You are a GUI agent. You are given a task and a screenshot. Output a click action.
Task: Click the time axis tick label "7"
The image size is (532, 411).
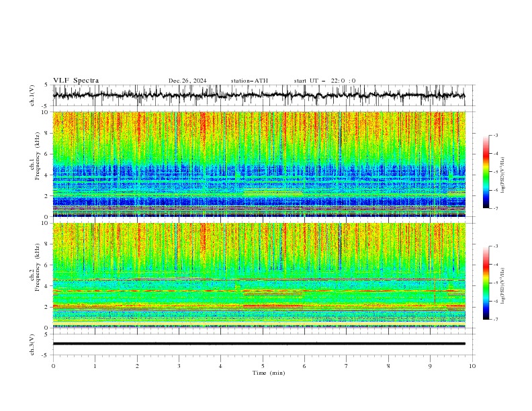347,366
